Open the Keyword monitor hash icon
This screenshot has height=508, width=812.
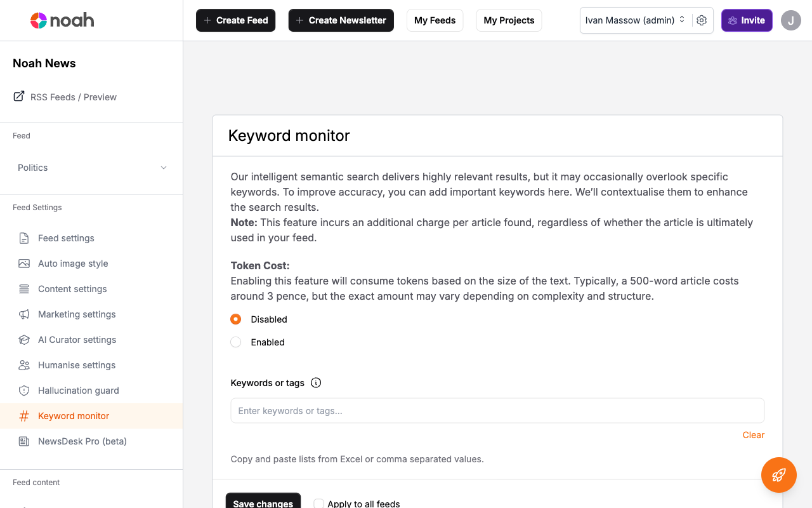23,416
